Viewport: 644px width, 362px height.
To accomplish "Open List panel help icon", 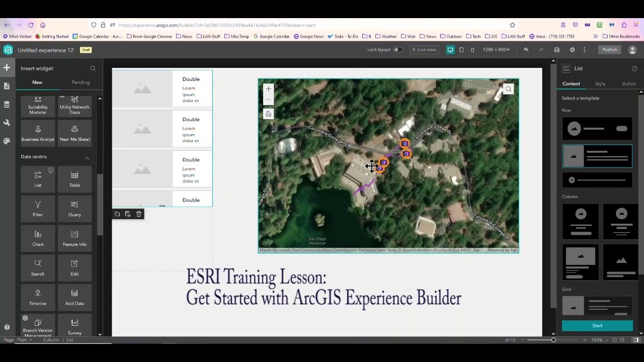I will 634,68.
